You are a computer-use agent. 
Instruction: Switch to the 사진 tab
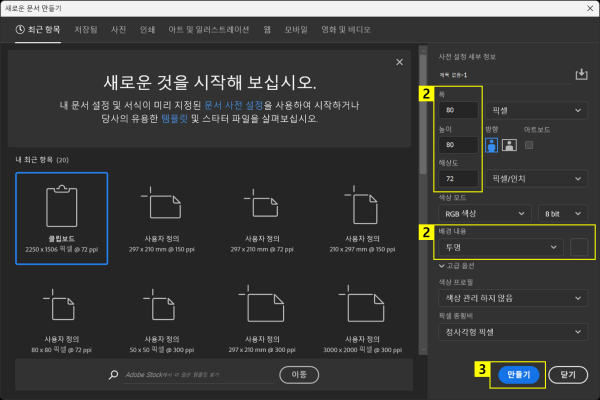click(x=118, y=29)
